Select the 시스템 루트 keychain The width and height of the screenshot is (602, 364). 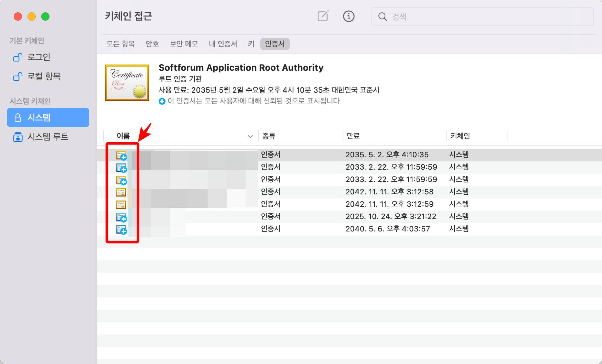[48, 137]
